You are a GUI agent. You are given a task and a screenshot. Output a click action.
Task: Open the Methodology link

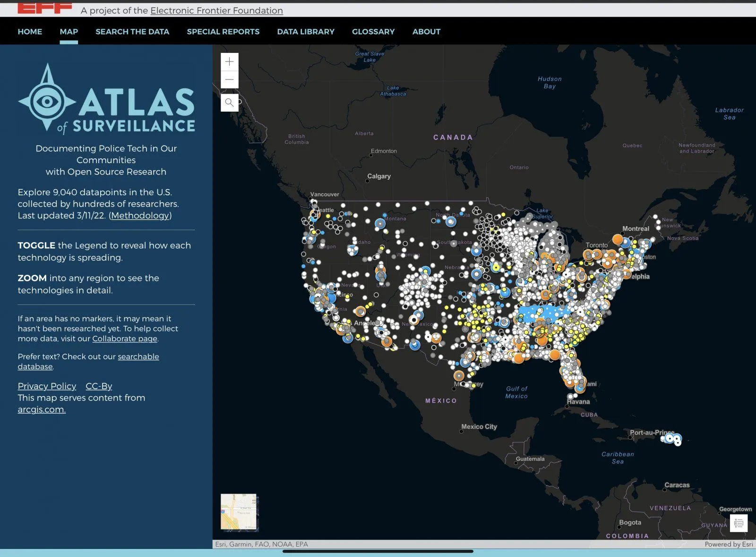140,216
